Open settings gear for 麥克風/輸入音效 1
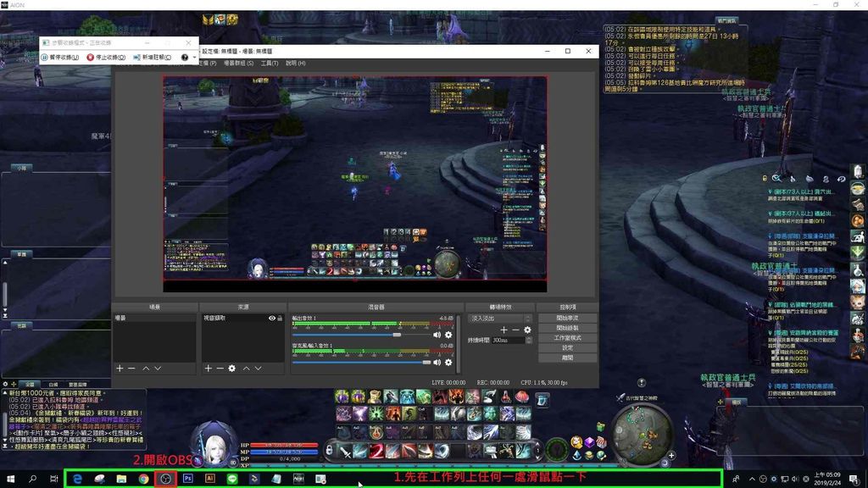The width and height of the screenshot is (868, 488). 448,363
